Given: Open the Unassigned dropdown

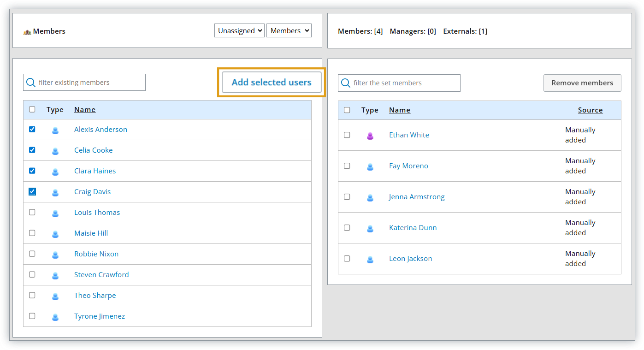Looking at the screenshot, I should point(239,31).
